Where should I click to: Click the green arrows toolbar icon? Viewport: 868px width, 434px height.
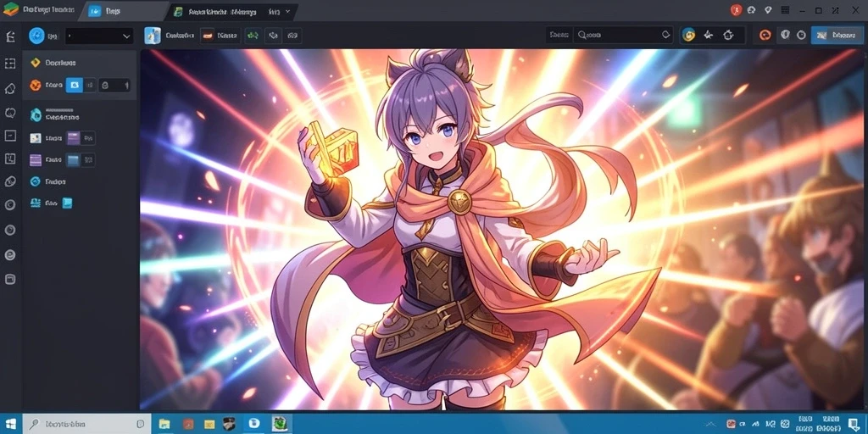pyautogui.click(x=253, y=36)
